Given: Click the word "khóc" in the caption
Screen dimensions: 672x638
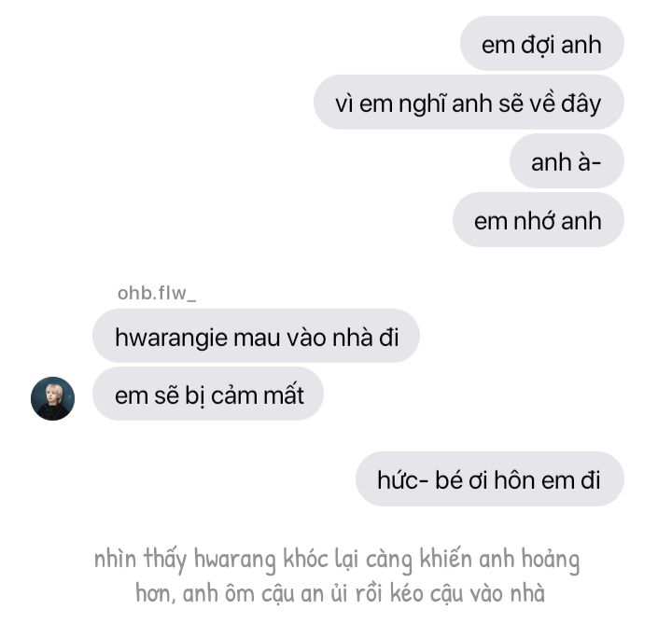Looking at the screenshot, I should tap(304, 558).
